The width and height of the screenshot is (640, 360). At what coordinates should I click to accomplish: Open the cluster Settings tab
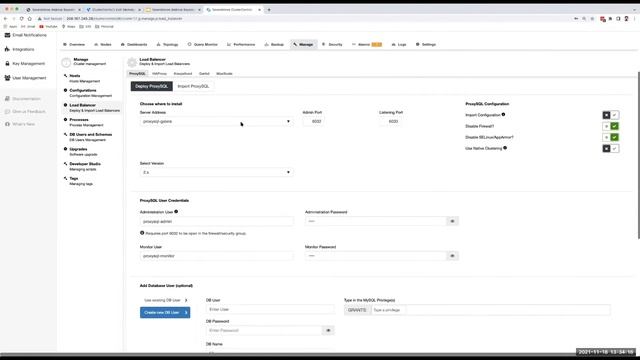pos(426,44)
